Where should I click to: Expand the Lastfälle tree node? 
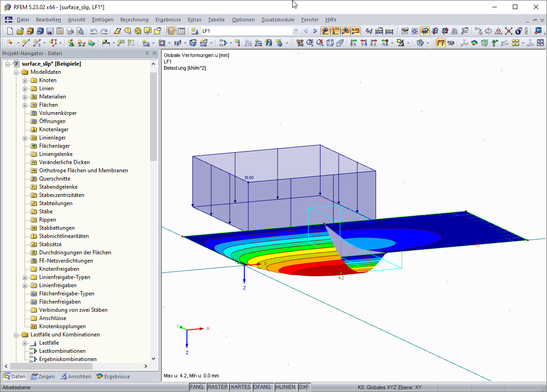point(25,343)
